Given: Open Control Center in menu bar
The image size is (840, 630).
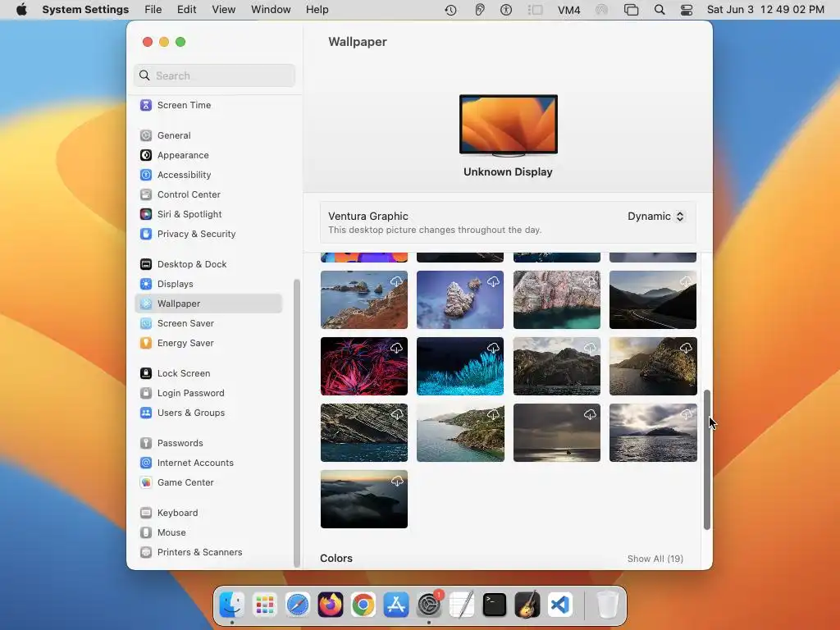Looking at the screenshot, I should (x=687, y=10).
